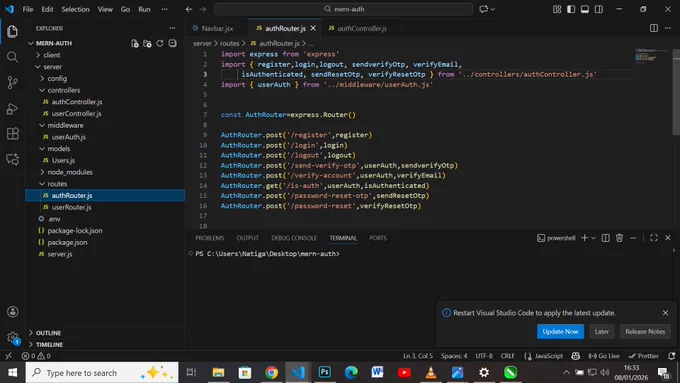Toggle the bottom panel visibility
Viewport: 680px width, 383px height.
point(585,9)
